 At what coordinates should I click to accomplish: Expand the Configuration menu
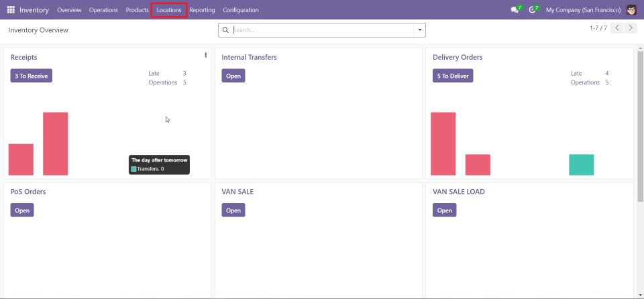pos(240,10)
